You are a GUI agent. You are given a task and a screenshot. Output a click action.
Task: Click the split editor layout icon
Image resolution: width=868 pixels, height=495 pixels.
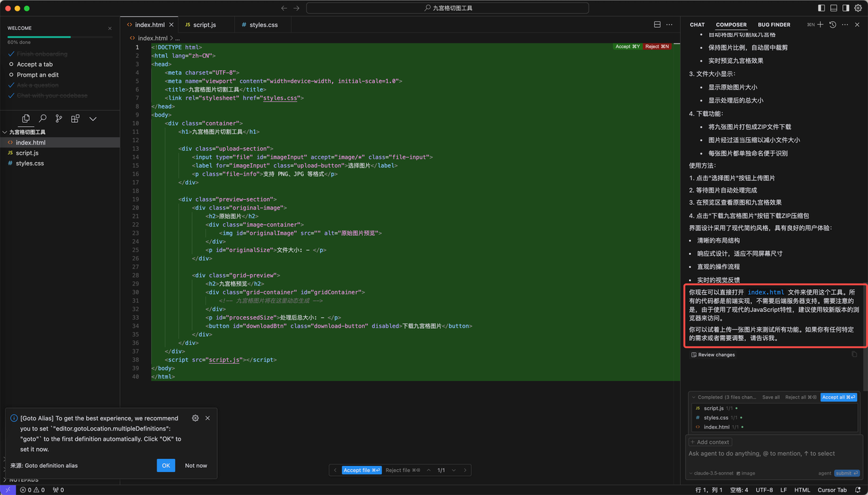coord(657,24)
